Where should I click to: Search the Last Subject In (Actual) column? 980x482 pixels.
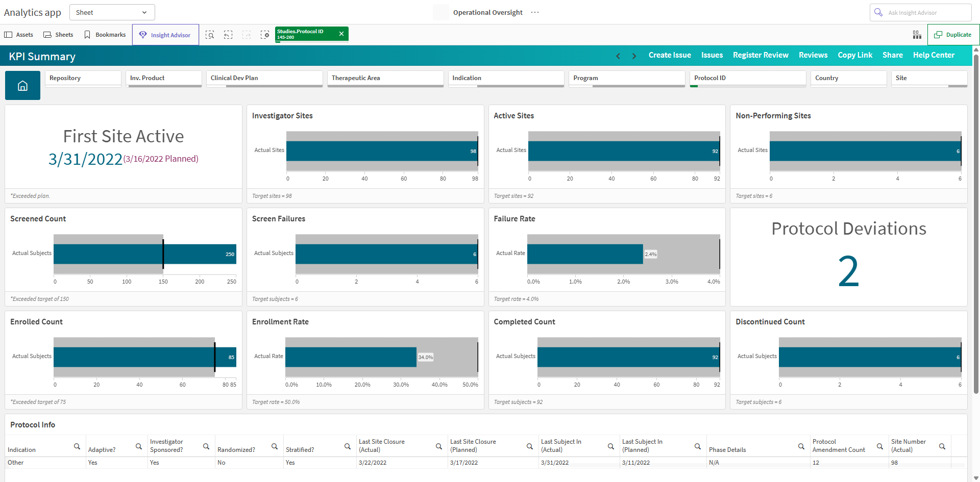click(x=611, y=446)
